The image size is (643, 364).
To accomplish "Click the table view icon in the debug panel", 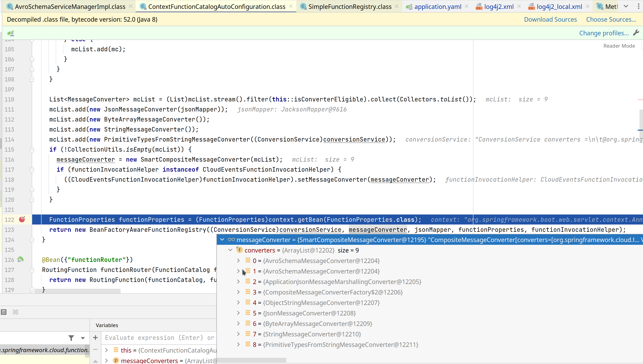I will point(4,312).
